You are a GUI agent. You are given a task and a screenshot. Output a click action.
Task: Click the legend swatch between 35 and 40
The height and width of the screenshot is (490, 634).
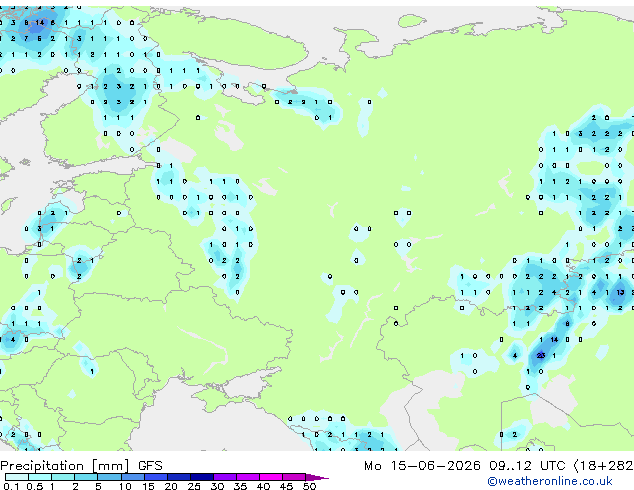click(x=248, y=477)
